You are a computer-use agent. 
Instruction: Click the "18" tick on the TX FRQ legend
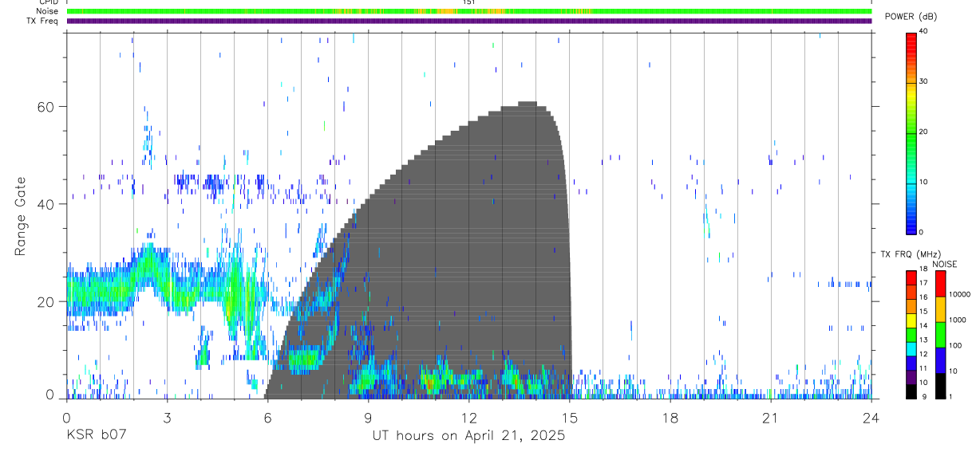923,269
